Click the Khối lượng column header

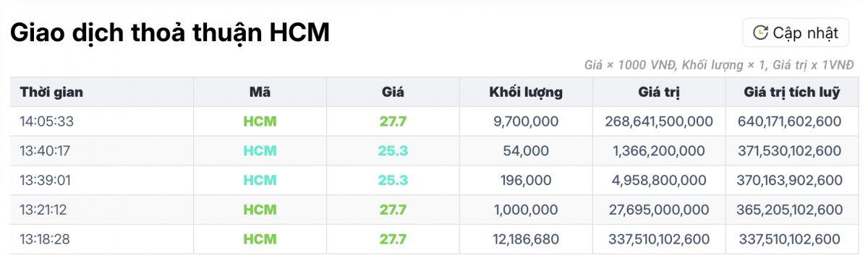coord(526,93)
